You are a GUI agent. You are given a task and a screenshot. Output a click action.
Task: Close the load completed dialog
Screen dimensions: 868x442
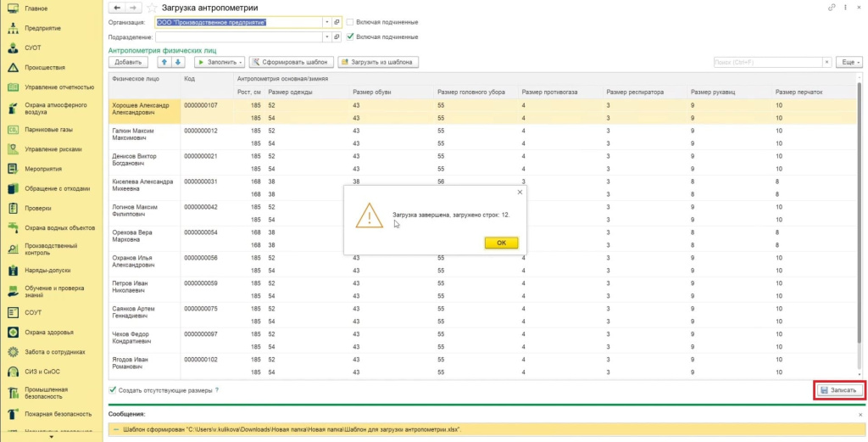click(520, 193)
